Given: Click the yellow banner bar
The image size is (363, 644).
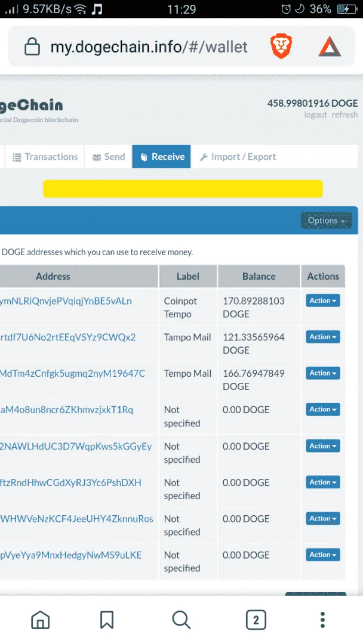Looking at the screenshot, I should [x=183, y=189].
